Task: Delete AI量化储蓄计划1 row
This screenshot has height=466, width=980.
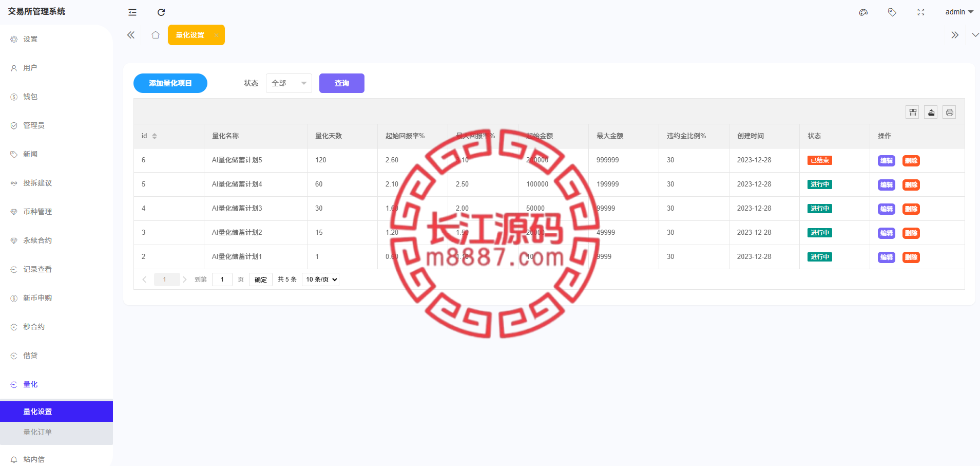Action: click(911, 257)
